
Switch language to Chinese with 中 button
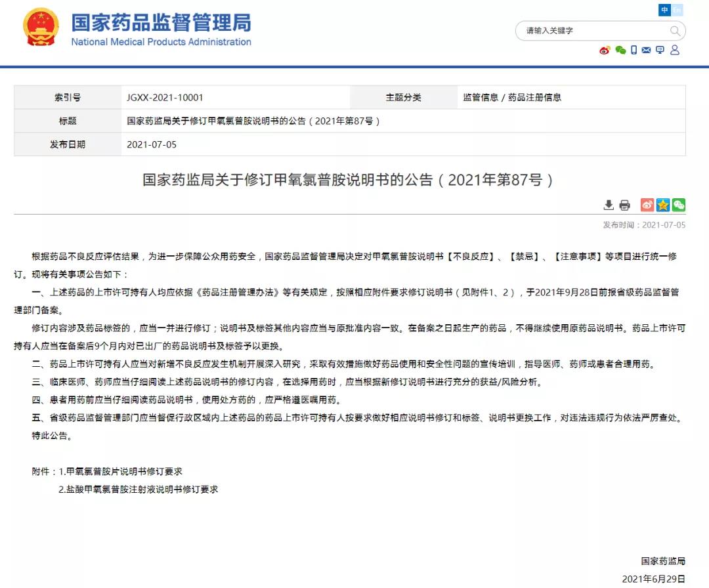point(664,10)
